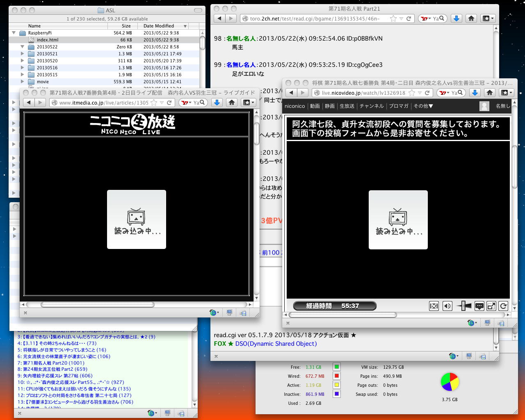Reload the live.nicovideo.jp page
Screen dimensions: 525x420
427,93
